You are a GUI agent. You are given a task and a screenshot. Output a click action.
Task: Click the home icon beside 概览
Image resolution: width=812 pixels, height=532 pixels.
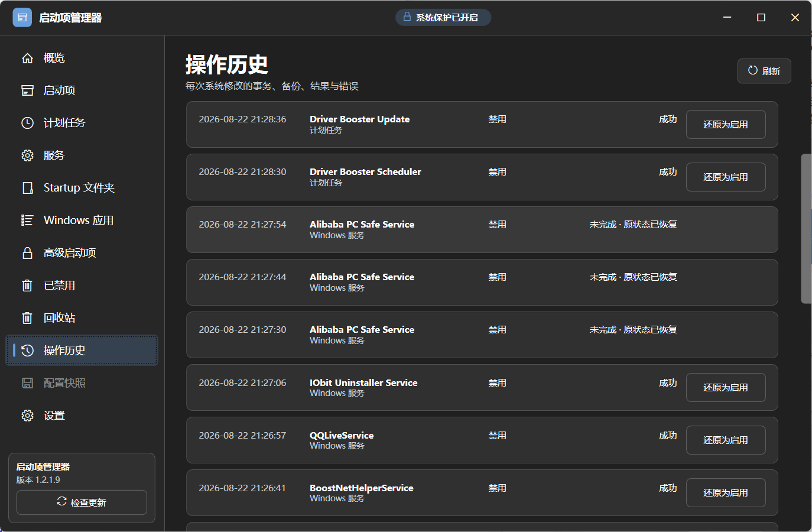pyautogui.click(x=27, y=58)
